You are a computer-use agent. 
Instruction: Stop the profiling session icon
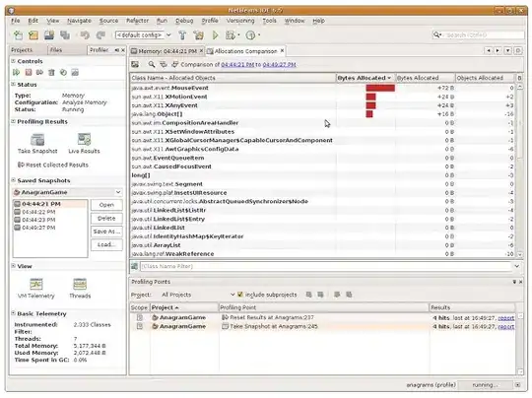coord(29,72)
